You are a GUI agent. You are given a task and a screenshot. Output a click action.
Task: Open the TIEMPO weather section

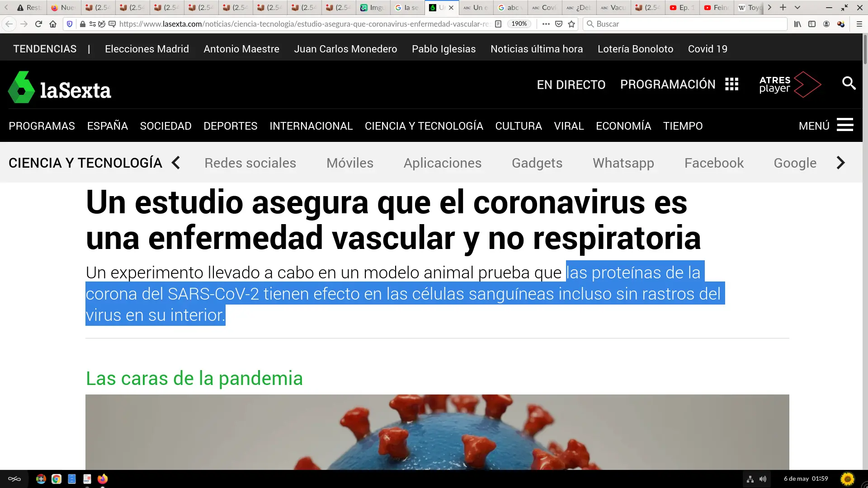click(683, 126)
